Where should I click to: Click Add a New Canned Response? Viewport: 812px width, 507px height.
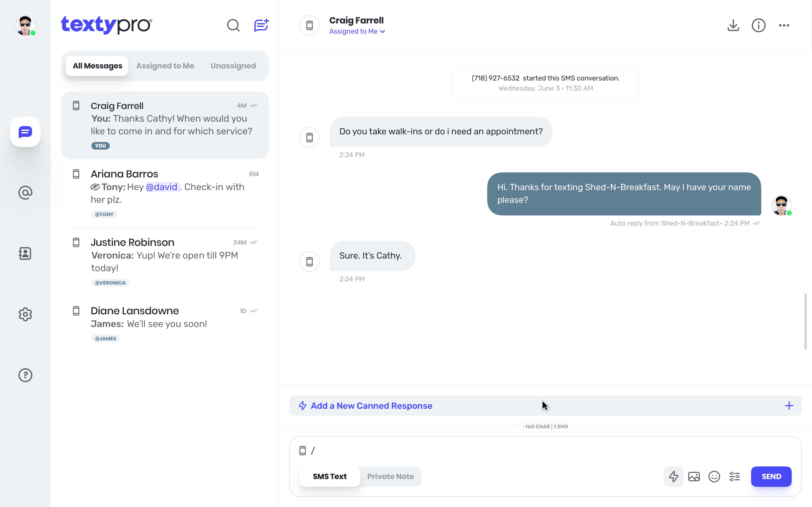(371, 406)
